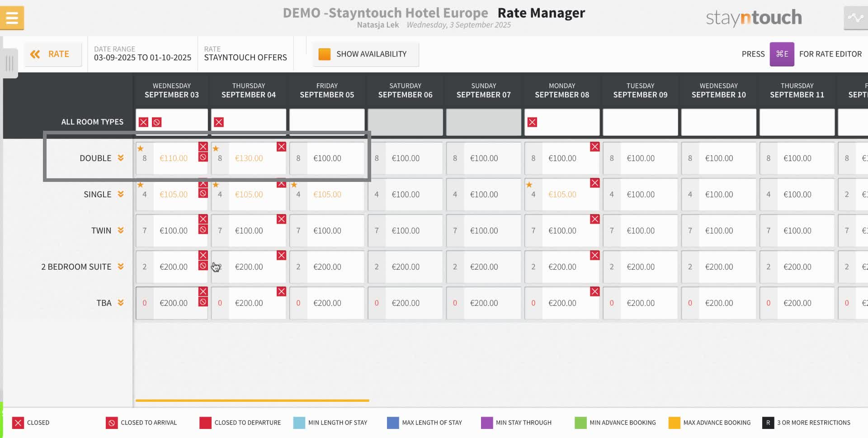Image resolution: width=868 pixels, height=438 pixels.
Task: Open the DATE RANGE 03-09-2025 to 01-10-2025 selector
Action: coord(142,54)
